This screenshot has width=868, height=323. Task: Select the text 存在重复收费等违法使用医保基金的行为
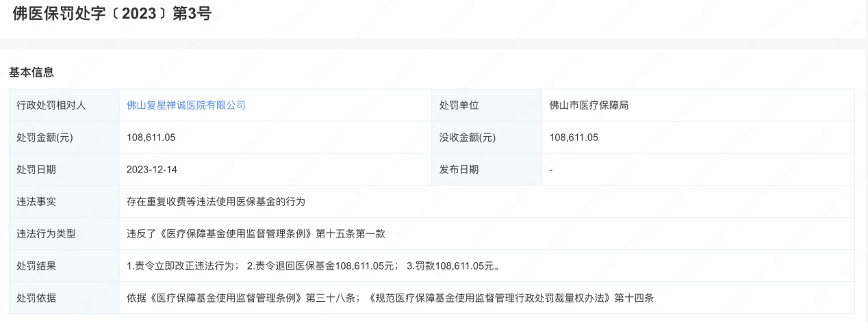tap(216, 202)
